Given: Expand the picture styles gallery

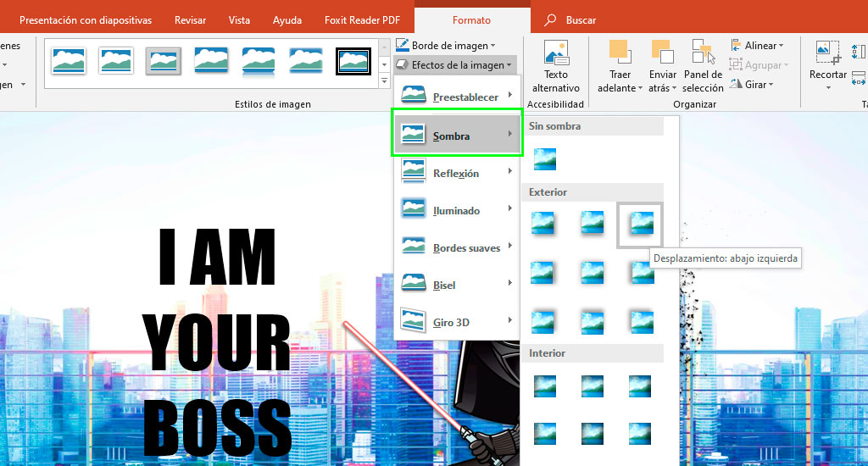Looking at the screenshot, I should (x=384, y=80).
